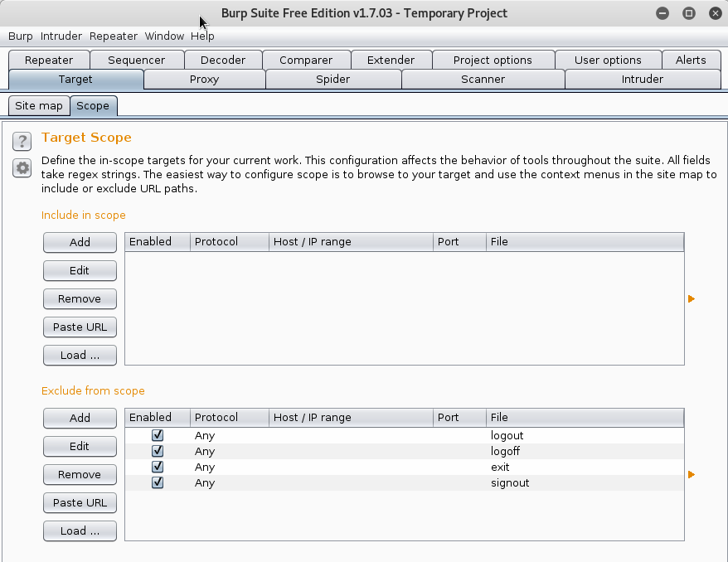Screen dimensions: 728x562
Task: Open the Target Scope help icon
Action: click(x=22, y=141)
